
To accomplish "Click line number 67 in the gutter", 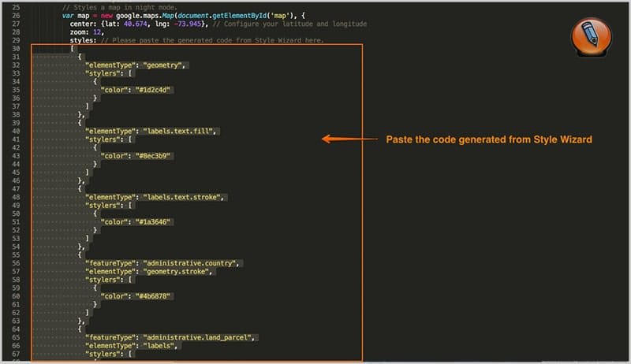I will click(16, 354).
